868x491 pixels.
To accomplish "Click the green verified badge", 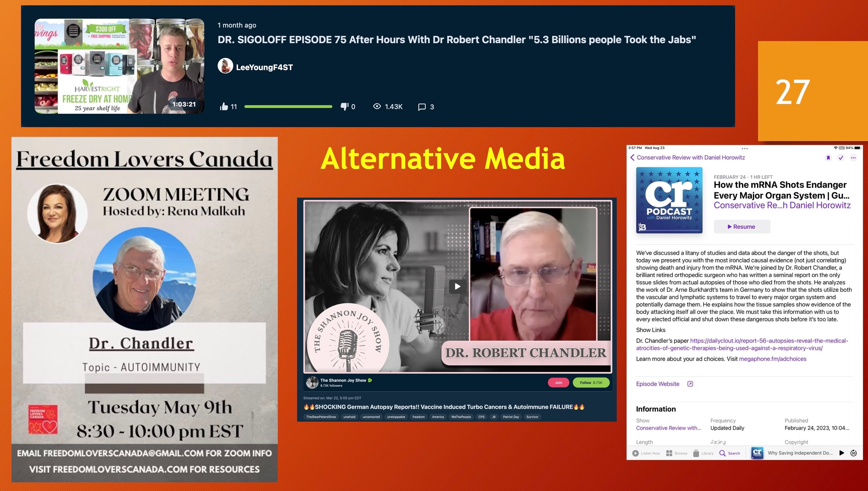I will click(370, 380).
